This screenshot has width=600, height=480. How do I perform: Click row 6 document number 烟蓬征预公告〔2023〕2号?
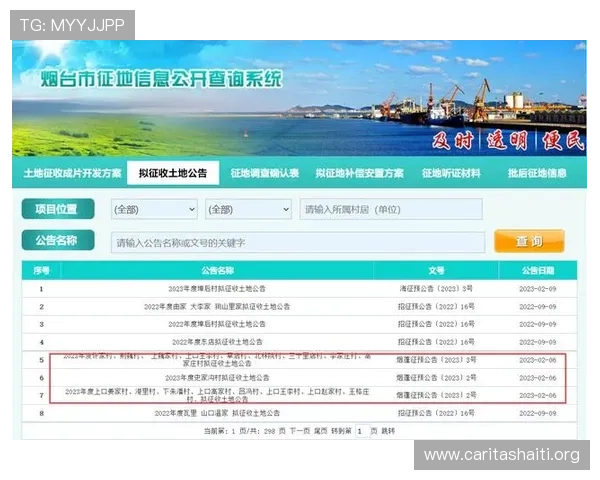coord(436,378)
